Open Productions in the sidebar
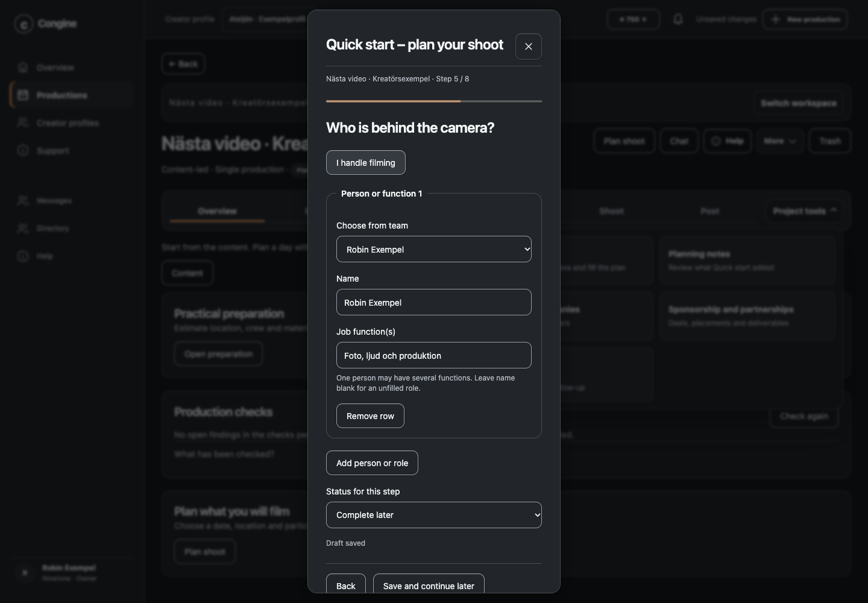 (x=72, y=95)
